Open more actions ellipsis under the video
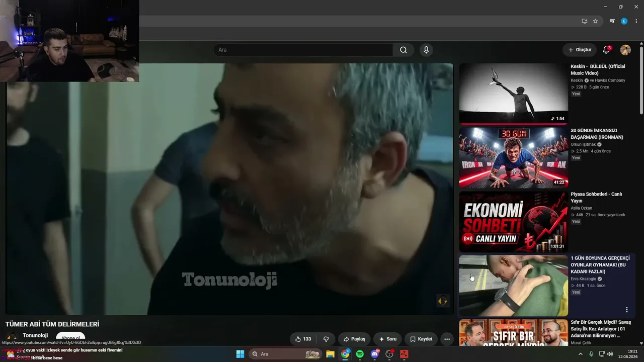Viewport: 644px width, 362px height. pyautogui.click(x=447, y=339)
